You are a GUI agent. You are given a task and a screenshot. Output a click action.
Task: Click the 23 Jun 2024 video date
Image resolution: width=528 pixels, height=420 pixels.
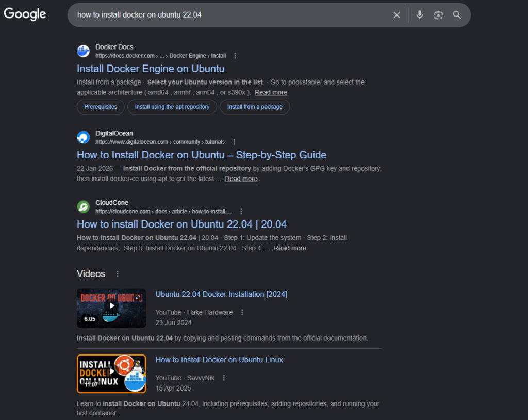173,322
